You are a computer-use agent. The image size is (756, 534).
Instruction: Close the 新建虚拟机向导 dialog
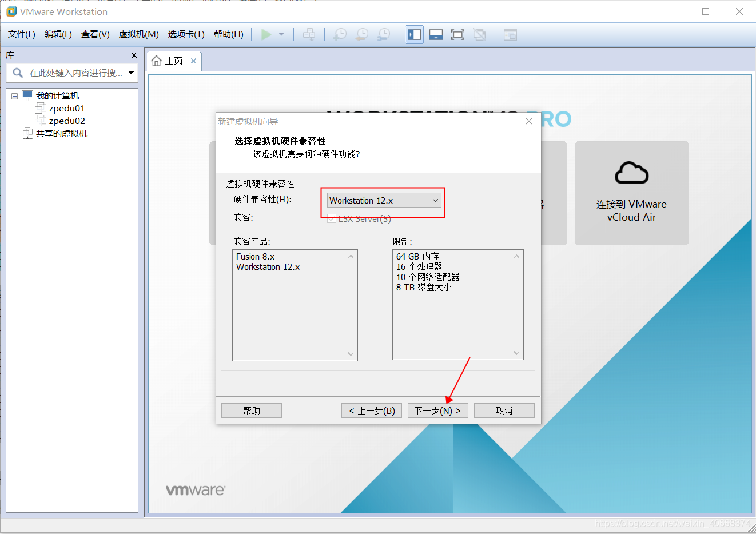point(529,121)
